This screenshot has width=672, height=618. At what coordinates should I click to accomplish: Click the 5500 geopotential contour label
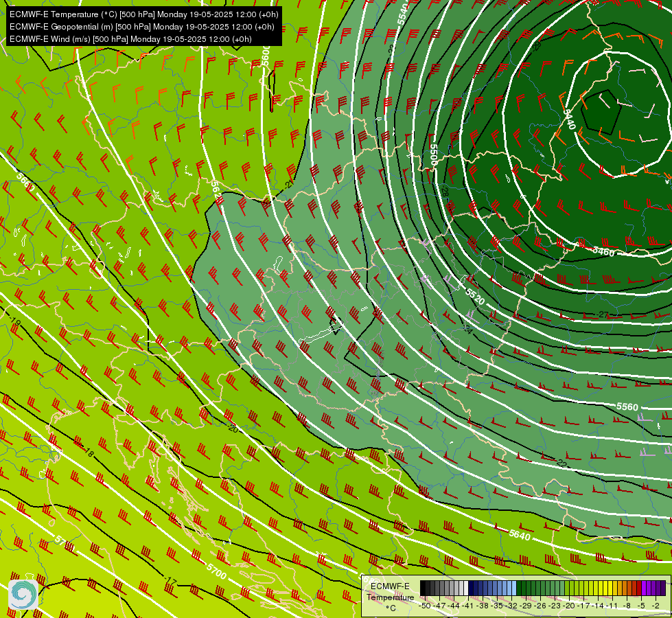[x=433, y=154]
